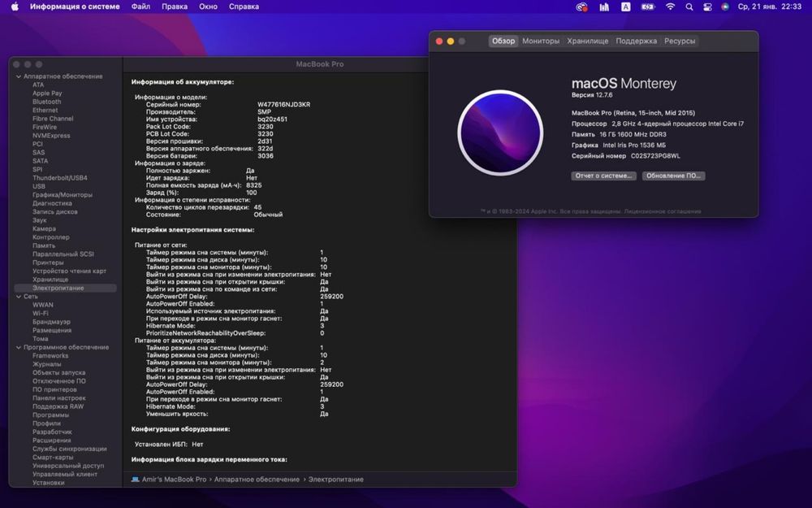Click full charge capacity value 8325
812x508 pixels.
click(253, 185)
